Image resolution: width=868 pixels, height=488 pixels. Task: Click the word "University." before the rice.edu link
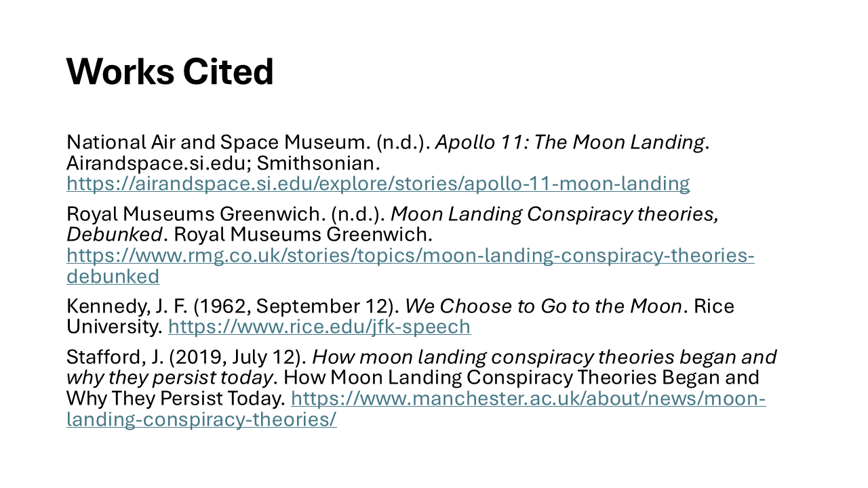pos(115,327)
